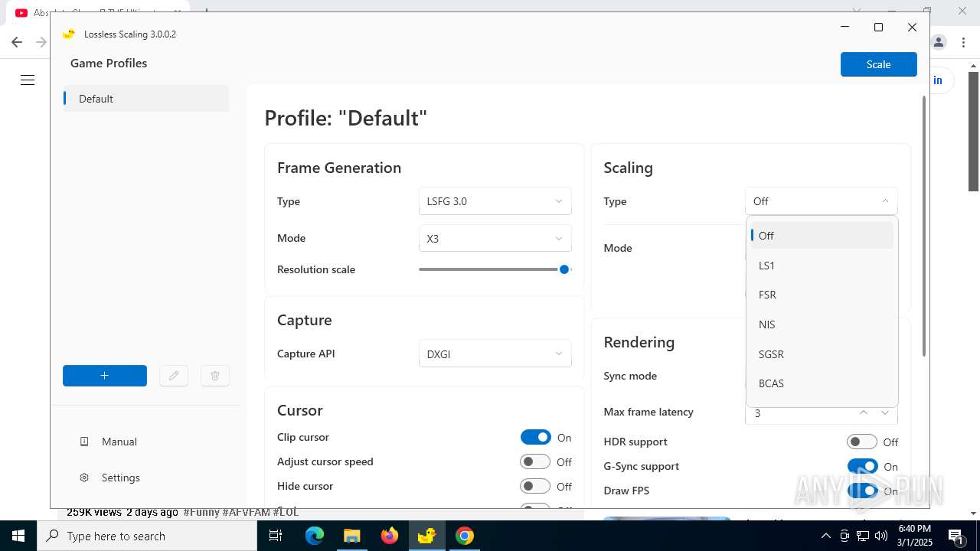Disable G-Sync support toggle

click(x=862, y=466)
